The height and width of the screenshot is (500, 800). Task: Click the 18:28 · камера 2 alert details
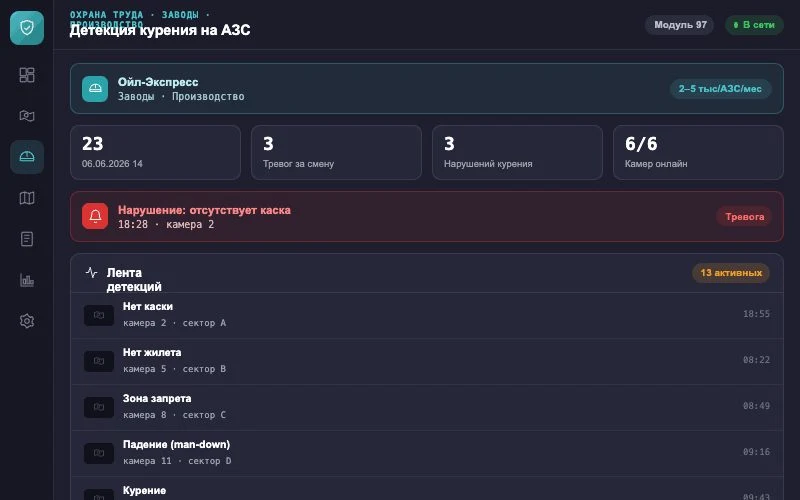tap(166, 224)
